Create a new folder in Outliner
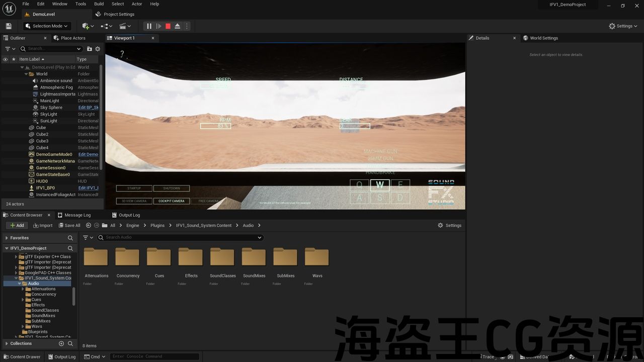The width and height of the screenshot is (644, 362). [90, 49]
